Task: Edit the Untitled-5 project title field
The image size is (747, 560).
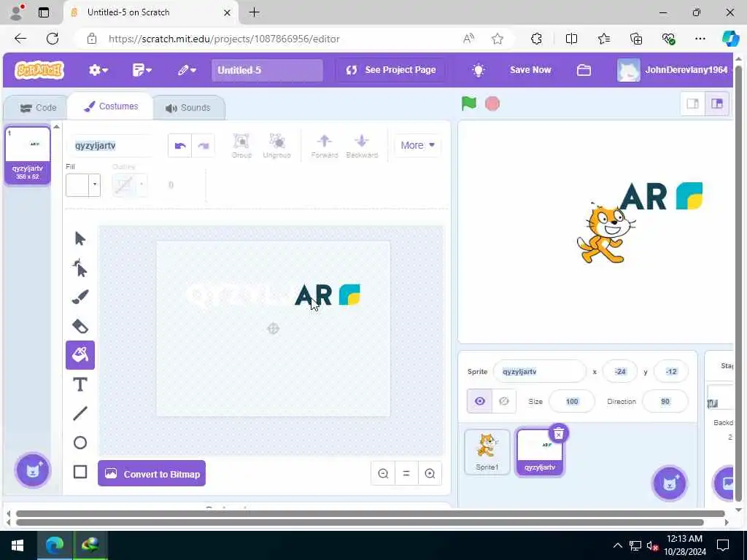Action: coord(267,70)
